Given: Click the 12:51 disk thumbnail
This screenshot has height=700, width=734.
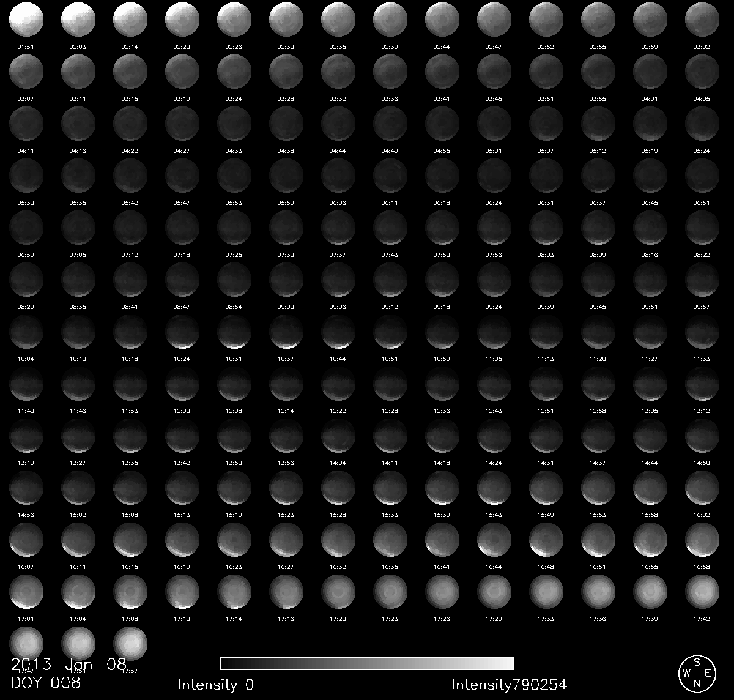Looking at the screenshot, I should coord(546,384).
